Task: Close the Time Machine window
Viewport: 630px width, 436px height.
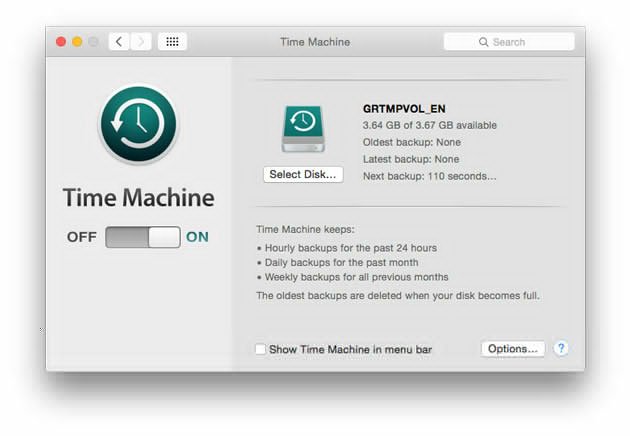Action: pyautogui.click(x=61, y=42)
